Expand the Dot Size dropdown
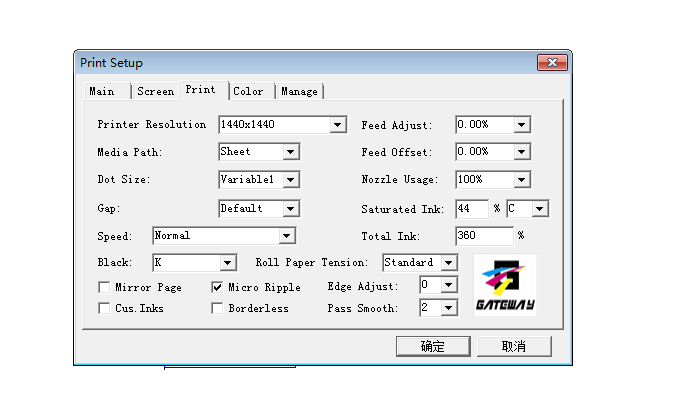The height and width of the screenshot is (401, 678). tap(291, 180)
